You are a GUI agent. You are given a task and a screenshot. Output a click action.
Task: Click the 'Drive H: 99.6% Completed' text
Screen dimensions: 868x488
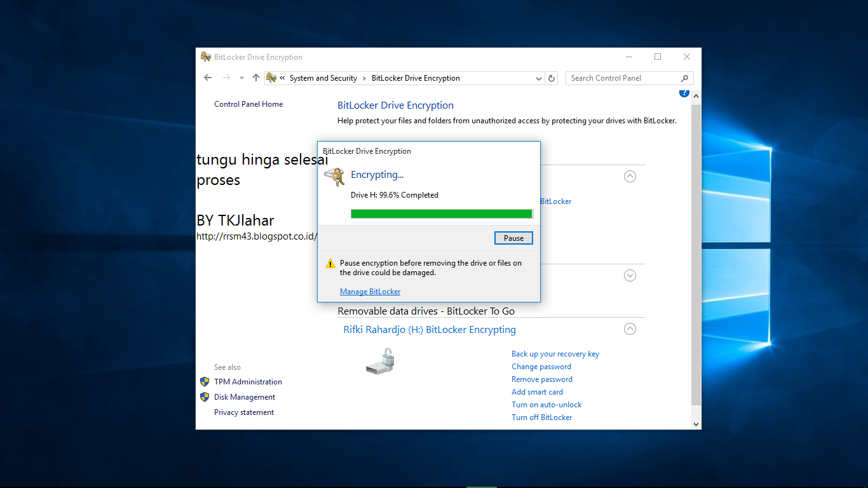coord(395,195)
